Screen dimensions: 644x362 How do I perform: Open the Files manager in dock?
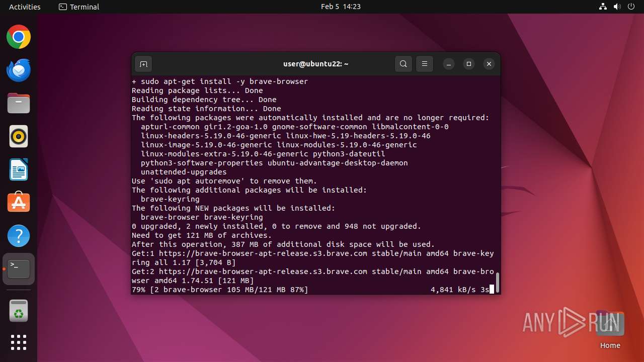click(19, 104)
